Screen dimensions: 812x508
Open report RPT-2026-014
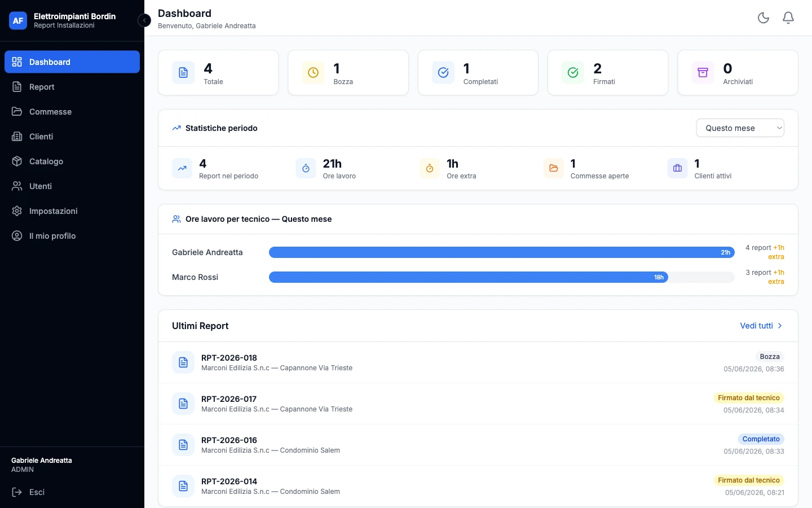(478, 486)
